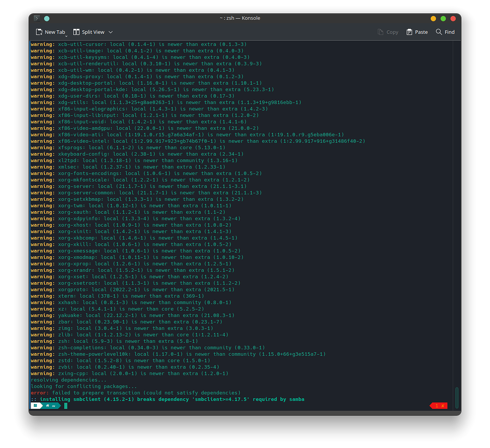Click the xfsprogs warning line
Image resolution: width=490 pixels, height=448 pixels.
pyautogui.click(x=128, y=148)
